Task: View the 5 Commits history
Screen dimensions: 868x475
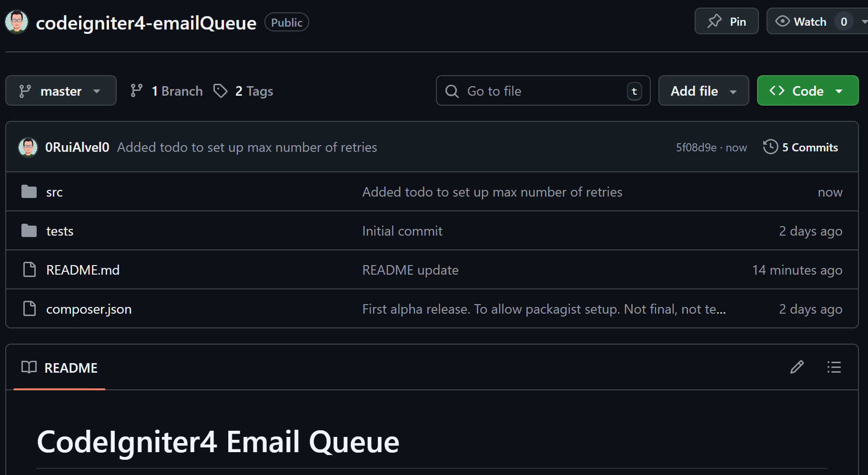Action: (x=800, y=148)
